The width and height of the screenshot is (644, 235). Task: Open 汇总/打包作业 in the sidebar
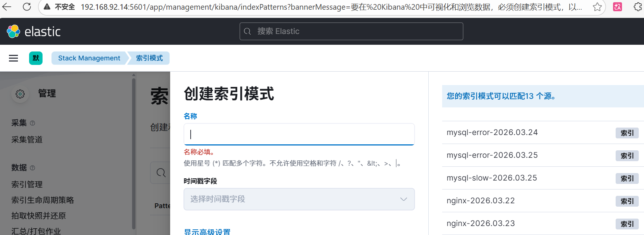pos(36,231)
